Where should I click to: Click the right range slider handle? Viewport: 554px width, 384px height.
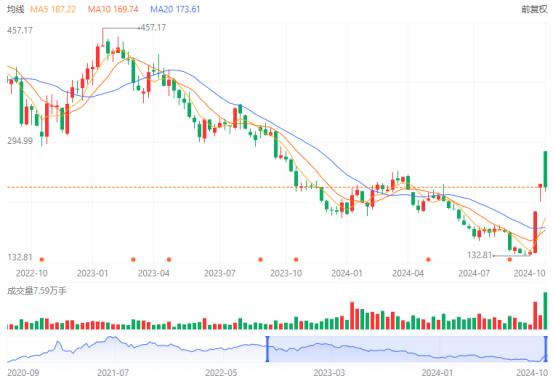(546, 349)
